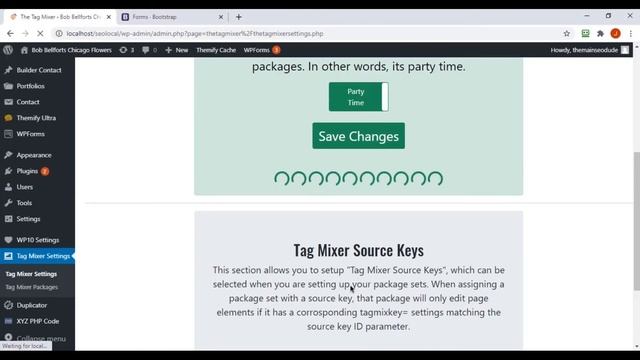Click the Builder Contact pin icon
Image resolution: width=640 pixels, height=360 pixels.
pyautogui.click(x=8, y=70)
